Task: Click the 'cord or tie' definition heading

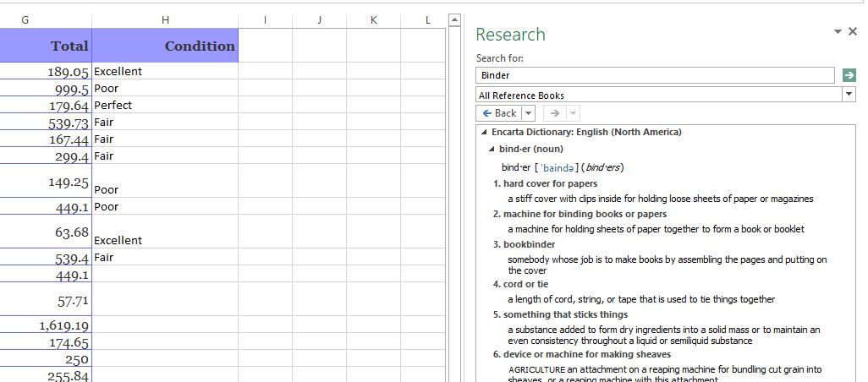Action: click(x=526, y=284)
